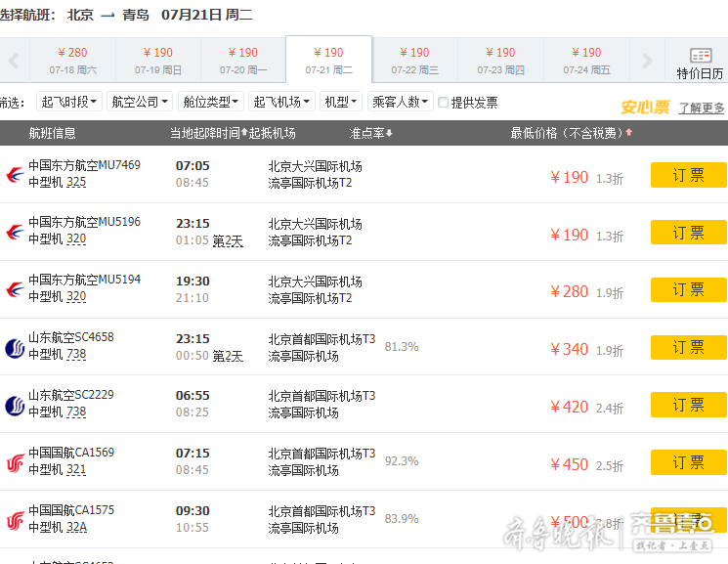Sort by on-time rate arrow icon
Viewport: 728px width, 564px height.
pos(390,133)
